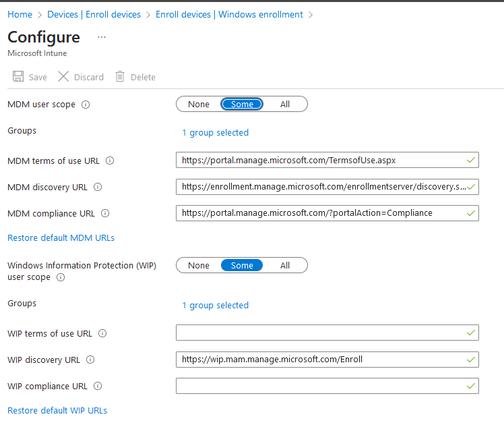Click the WIP compliance URL text field
The height and width of the screenshot is (427, 504).
click(x=320, y=386)
